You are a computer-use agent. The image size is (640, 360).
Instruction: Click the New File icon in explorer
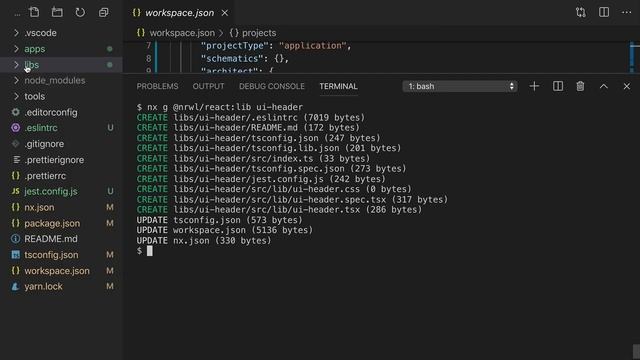34,12
